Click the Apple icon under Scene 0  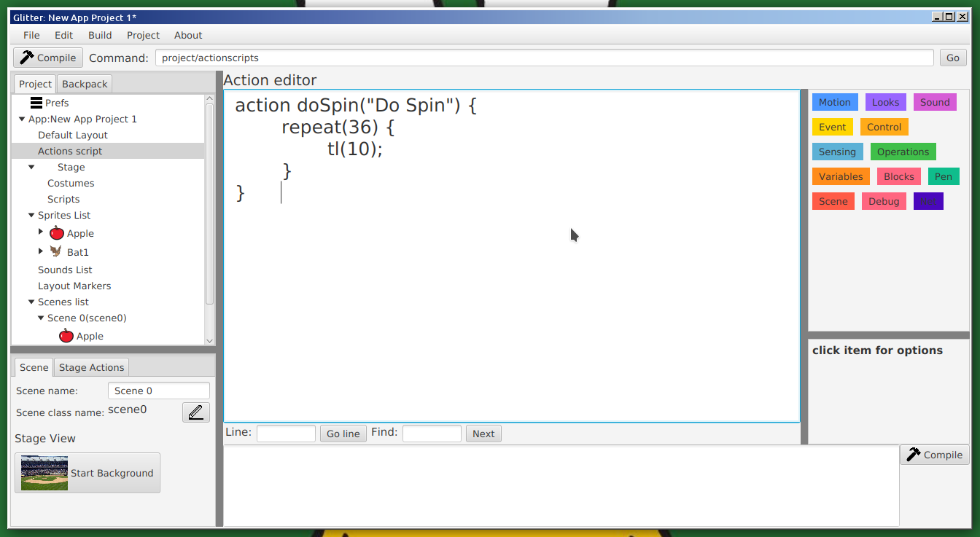pyautogui.click(x=66, y=336)
